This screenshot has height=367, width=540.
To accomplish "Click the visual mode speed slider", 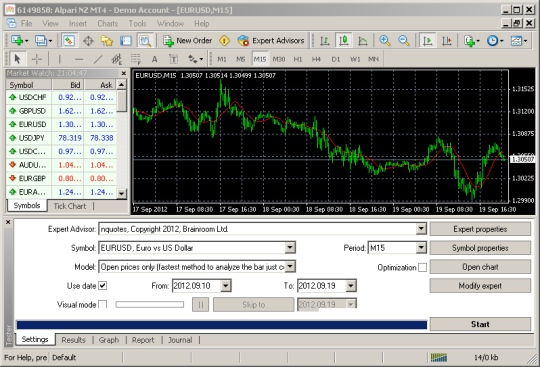I will (149, 304).
